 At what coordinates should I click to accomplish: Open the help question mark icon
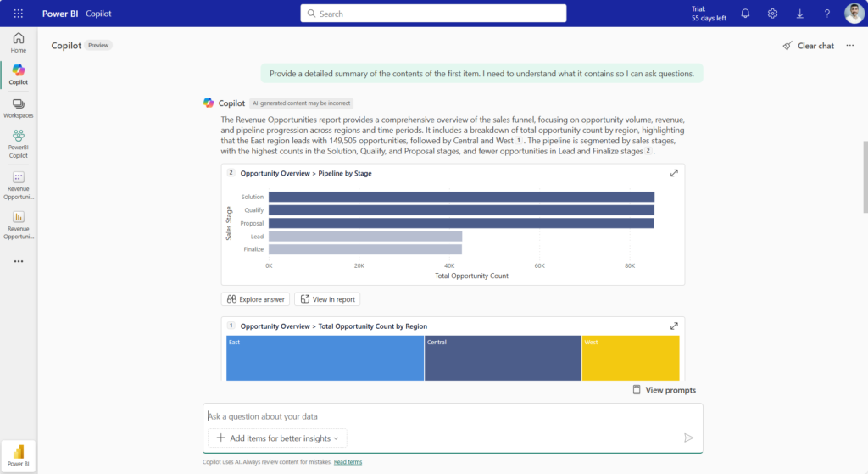pos(827,14)
